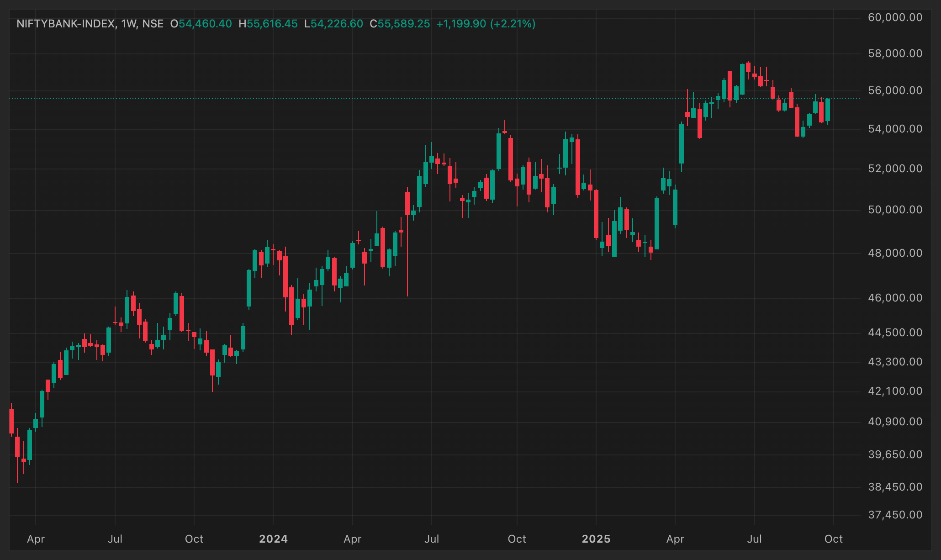Click the 46,000.00 price axis label

click(x=895, y=298)
